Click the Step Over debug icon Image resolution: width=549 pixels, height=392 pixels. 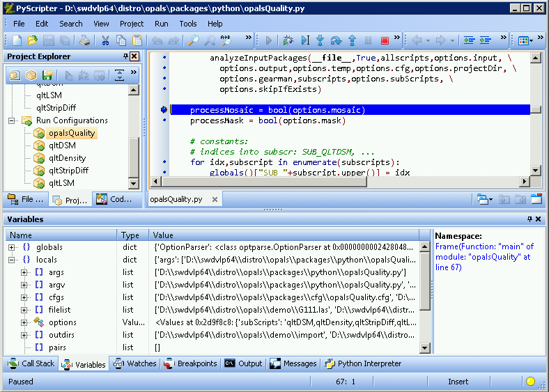(x=336, y=40)
